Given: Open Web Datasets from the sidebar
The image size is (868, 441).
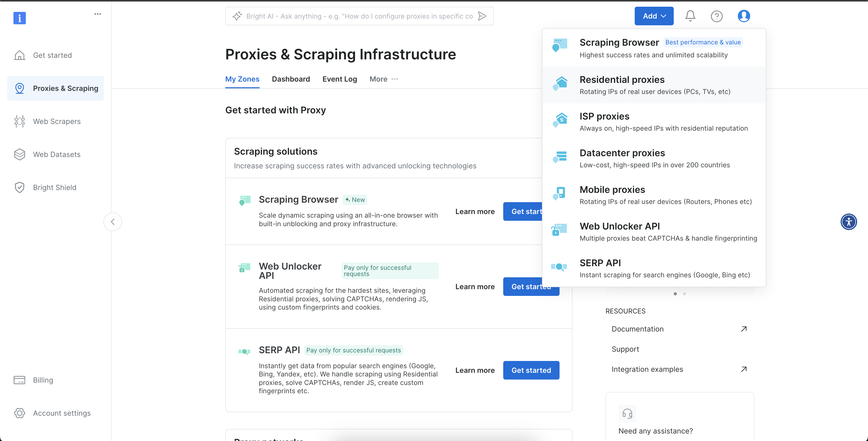Looking at the screenshot, I should 57,154.
